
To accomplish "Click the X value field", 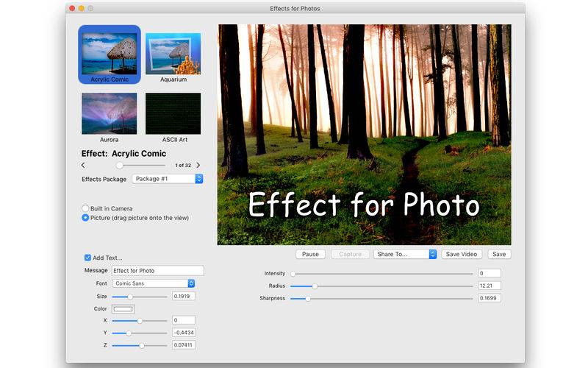I will pyautogui.click(x=183, y=320).
